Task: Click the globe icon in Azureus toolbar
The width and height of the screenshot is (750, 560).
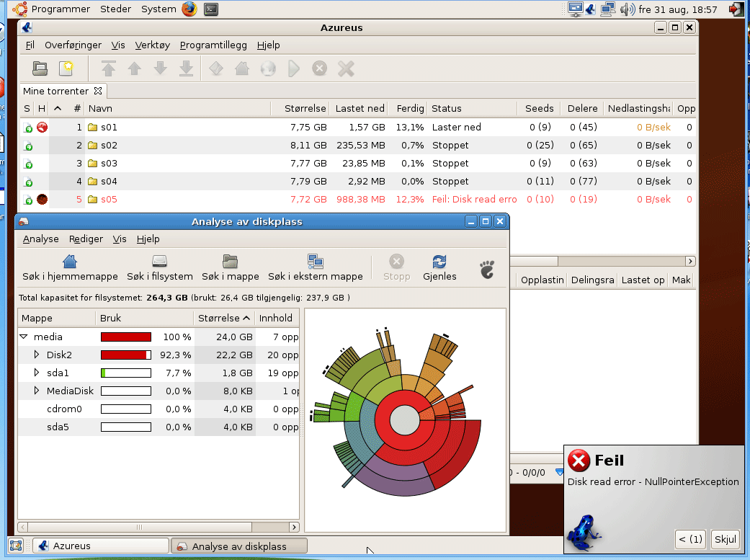Action: [268, 68]
